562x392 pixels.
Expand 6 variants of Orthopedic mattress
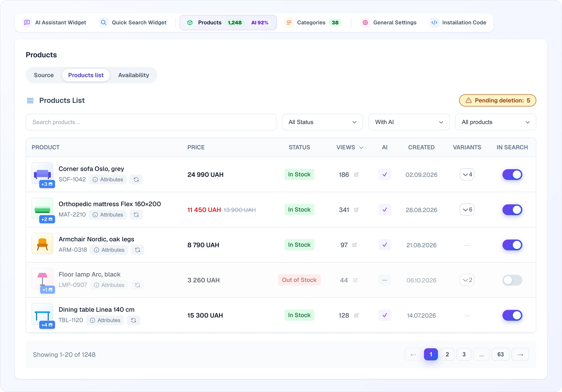click(x=467, y=210)
